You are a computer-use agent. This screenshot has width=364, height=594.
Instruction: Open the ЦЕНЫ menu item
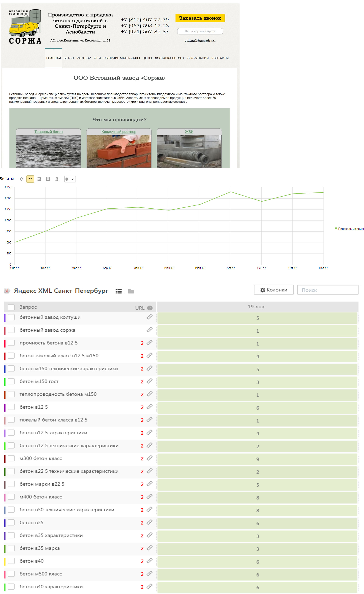(147, 58)
